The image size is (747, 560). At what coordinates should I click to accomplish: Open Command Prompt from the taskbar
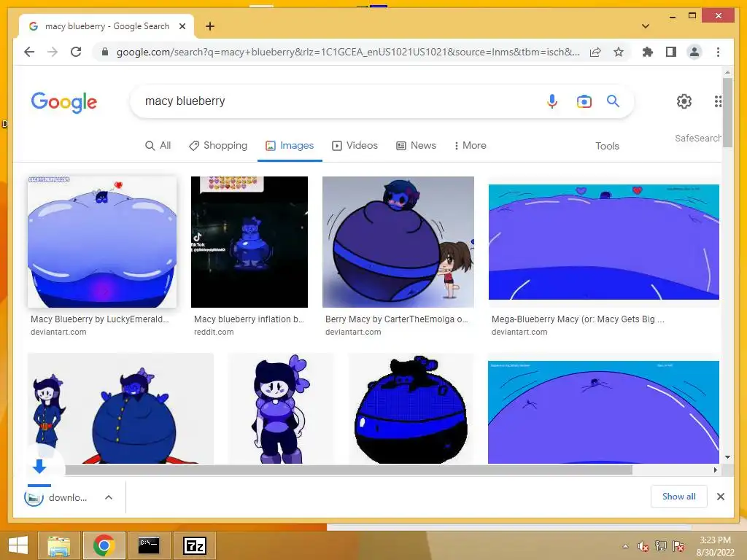pos(149,545)
